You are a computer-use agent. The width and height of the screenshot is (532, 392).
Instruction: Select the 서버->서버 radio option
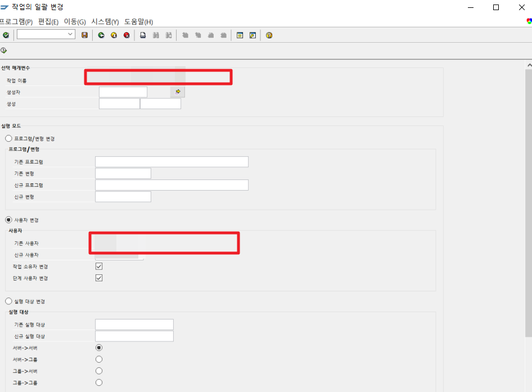pos(99,348)
